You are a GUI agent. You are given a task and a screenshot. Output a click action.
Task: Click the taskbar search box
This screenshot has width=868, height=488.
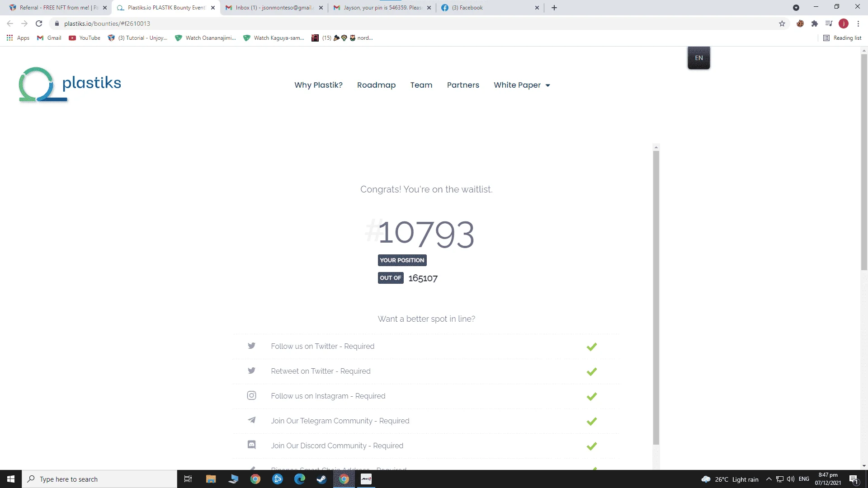(x=99, y=479)
